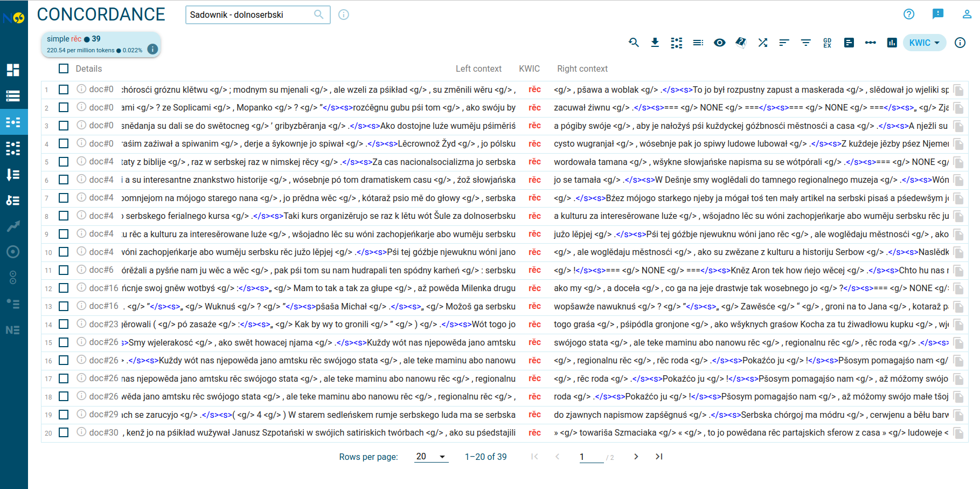Open the frequency tool icon
980x489 pixels.
tap(849, 43)
